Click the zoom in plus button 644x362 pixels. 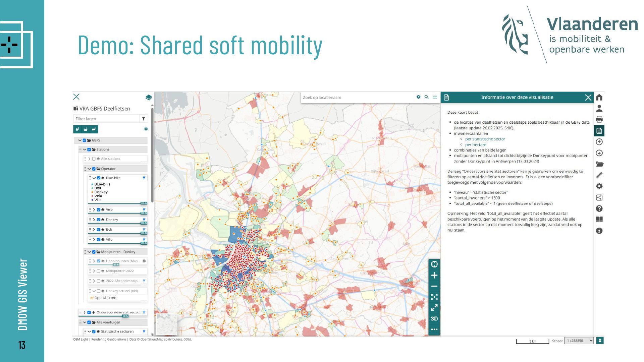[434, 275]
